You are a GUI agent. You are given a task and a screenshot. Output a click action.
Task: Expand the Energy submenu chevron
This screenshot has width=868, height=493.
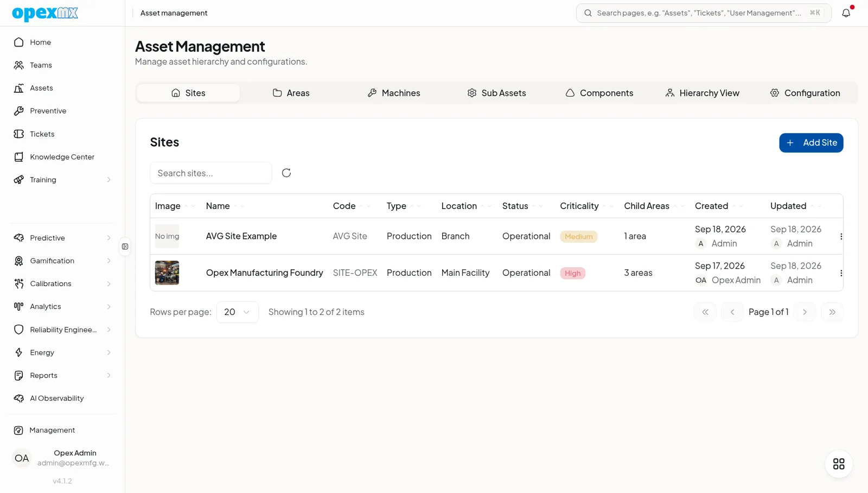(x=108, y=352)
